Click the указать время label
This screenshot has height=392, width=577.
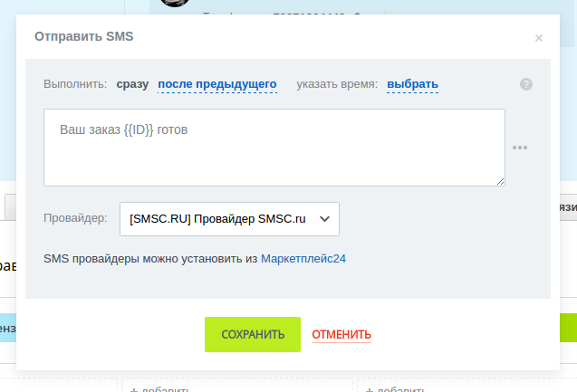click(x=336, y=84)
